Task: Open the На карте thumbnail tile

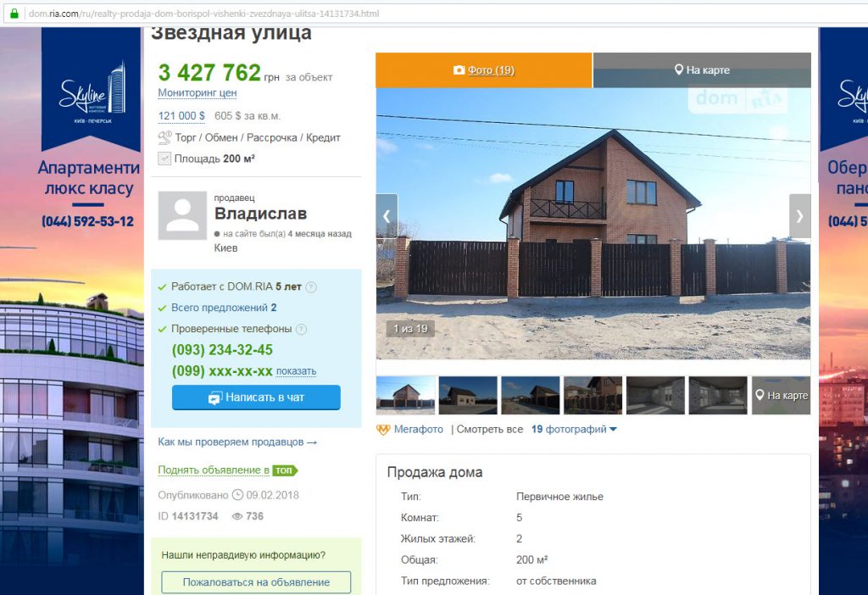Action: pyautogui.click(x=781, y=395)
